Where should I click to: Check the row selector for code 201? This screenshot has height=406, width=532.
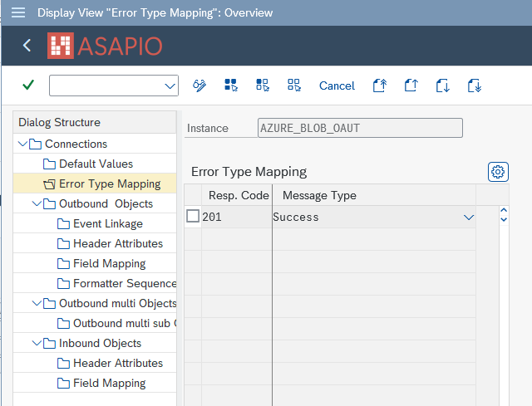pyautogui.click(x=193, y=216)
